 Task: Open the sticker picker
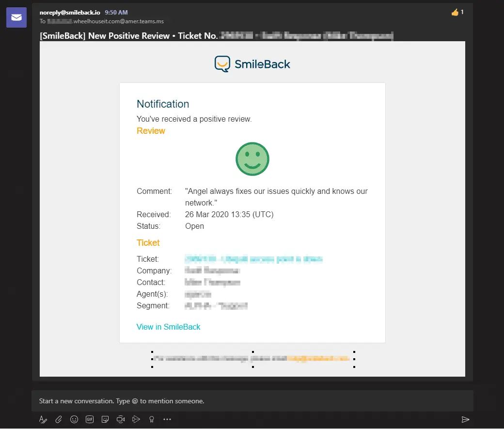point(105,419)
